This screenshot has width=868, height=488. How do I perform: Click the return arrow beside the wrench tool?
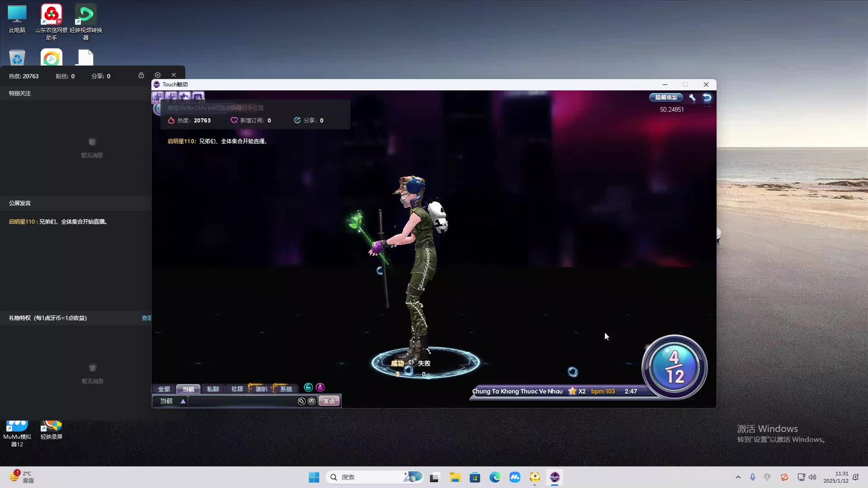click(707, 97)
